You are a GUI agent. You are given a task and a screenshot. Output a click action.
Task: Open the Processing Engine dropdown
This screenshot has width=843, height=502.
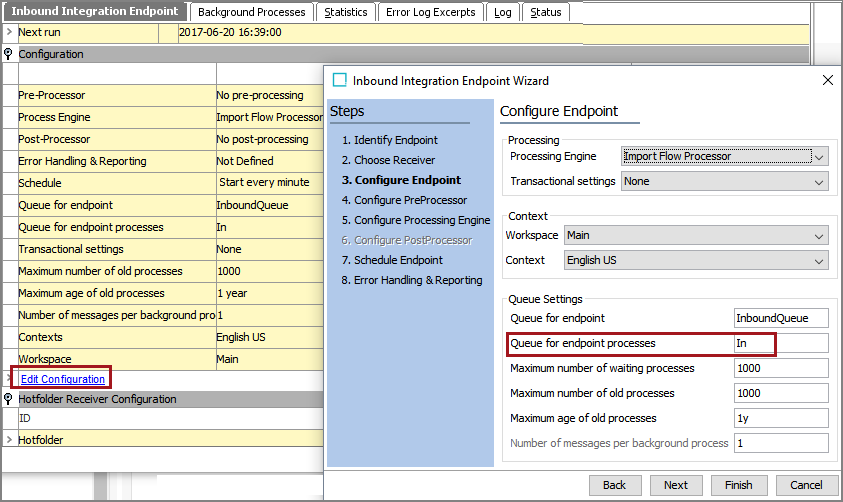click(724, 156)
